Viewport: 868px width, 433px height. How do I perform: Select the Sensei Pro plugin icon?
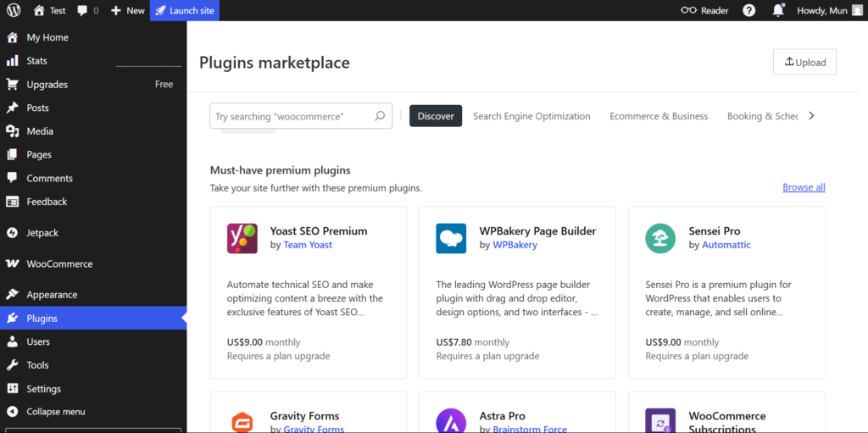(660, 238)
